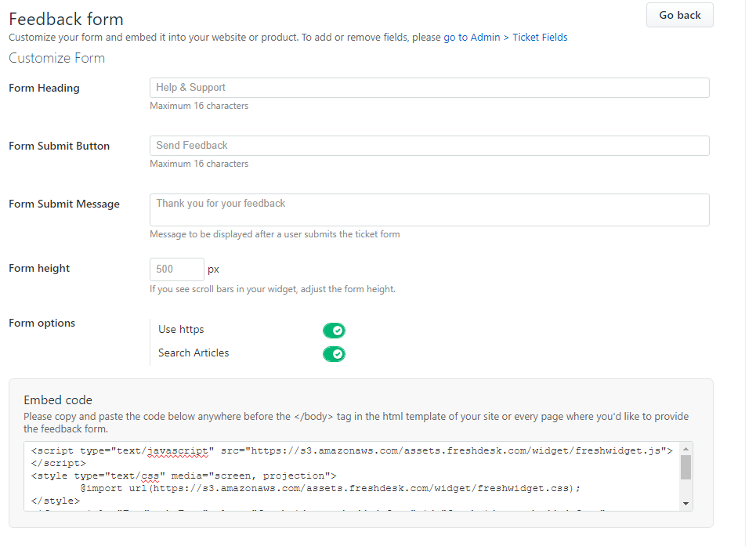Click the Form Submit Button text field
The width and height of the screenshot is (756, 546).
[x=429, y=146]
